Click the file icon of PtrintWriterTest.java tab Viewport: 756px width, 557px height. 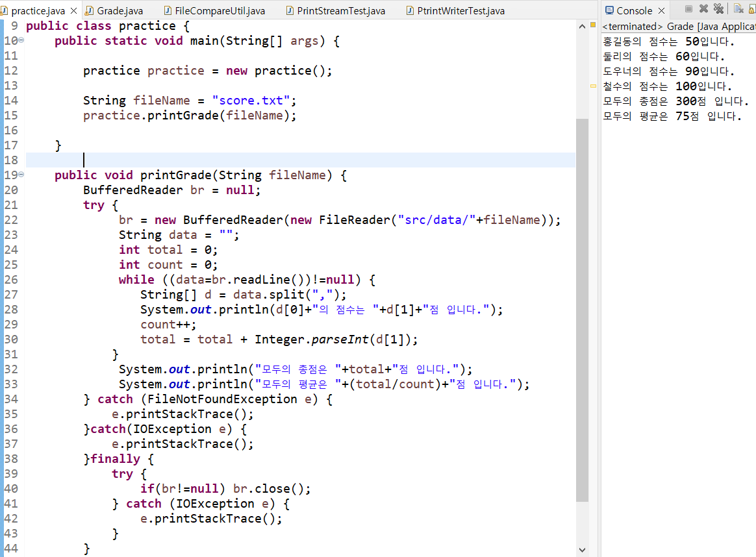pyautogui.click(x=410, y=10)
